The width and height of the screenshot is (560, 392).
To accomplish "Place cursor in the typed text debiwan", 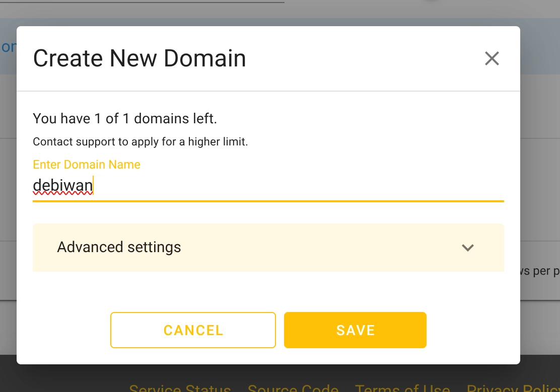I will (63, 186).
